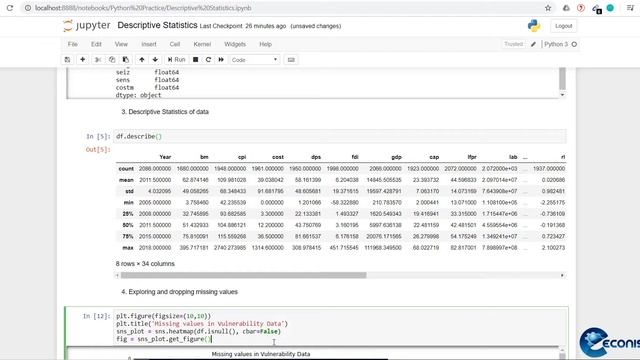Rename the notebook title Descriptive Statistics
The height and width of the screenshot is (360, 640).
[x=158, y=25]
